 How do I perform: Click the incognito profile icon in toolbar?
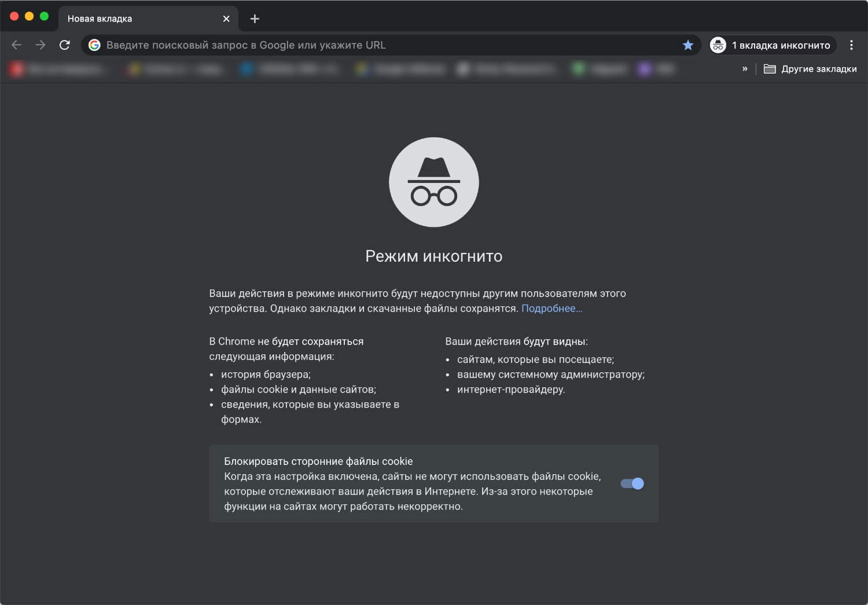pyautogui.click(x=718, y=45)
